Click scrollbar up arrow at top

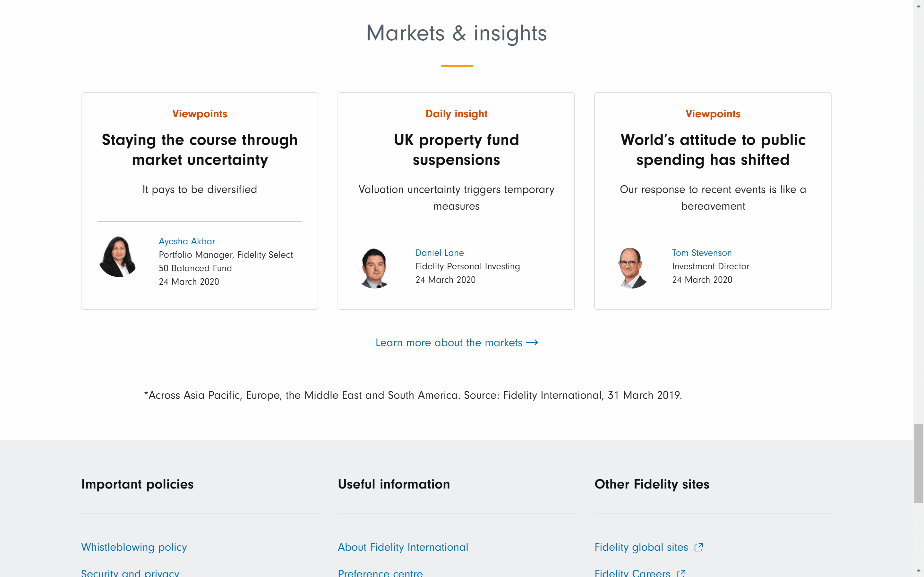(x=918, y=6)
